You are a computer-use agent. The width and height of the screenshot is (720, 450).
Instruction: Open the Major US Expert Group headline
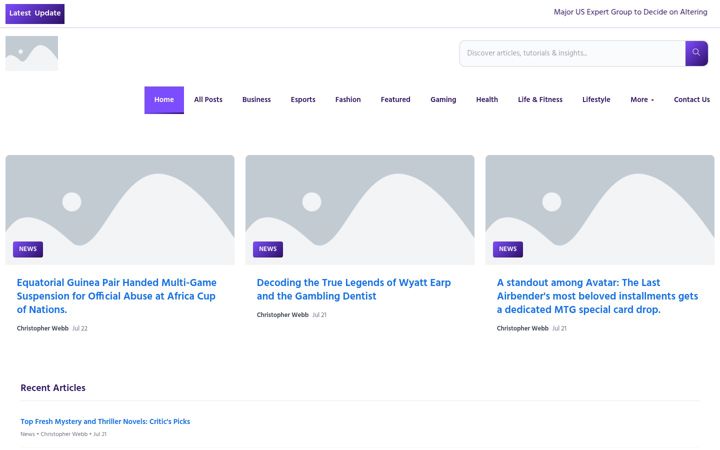point(630,12)
